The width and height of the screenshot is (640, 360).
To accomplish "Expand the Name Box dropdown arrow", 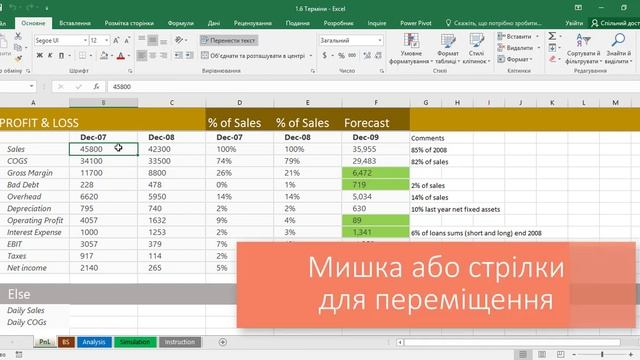I will pyautogui.click(x=31, y=87).
